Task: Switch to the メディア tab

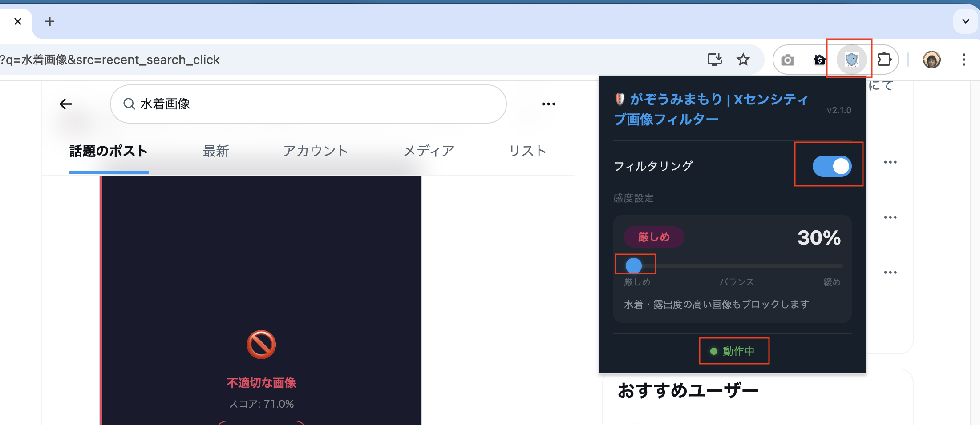Action: point(429,151)
